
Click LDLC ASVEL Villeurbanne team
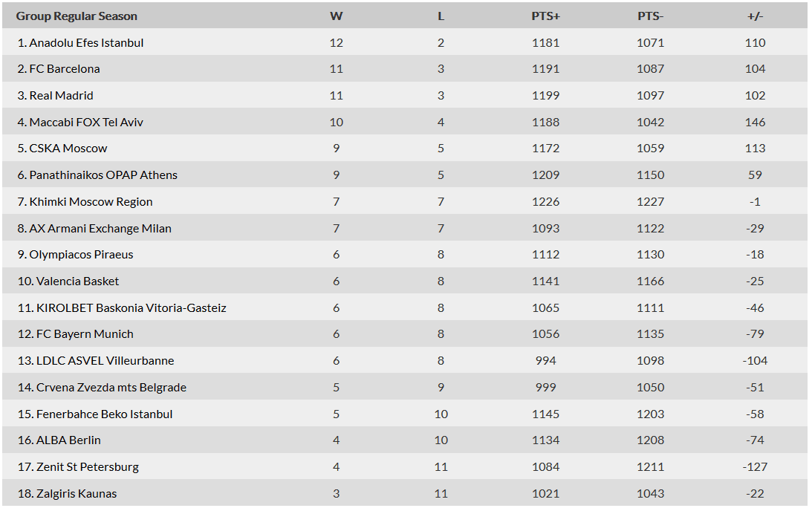[x=96, y=361]
